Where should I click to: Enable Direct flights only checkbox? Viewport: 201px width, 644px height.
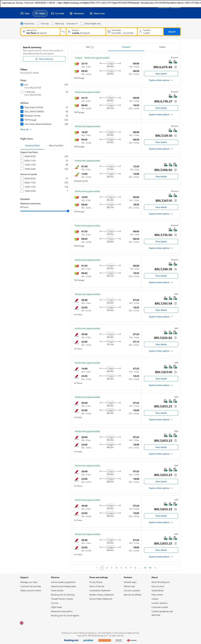coord(82,24)
